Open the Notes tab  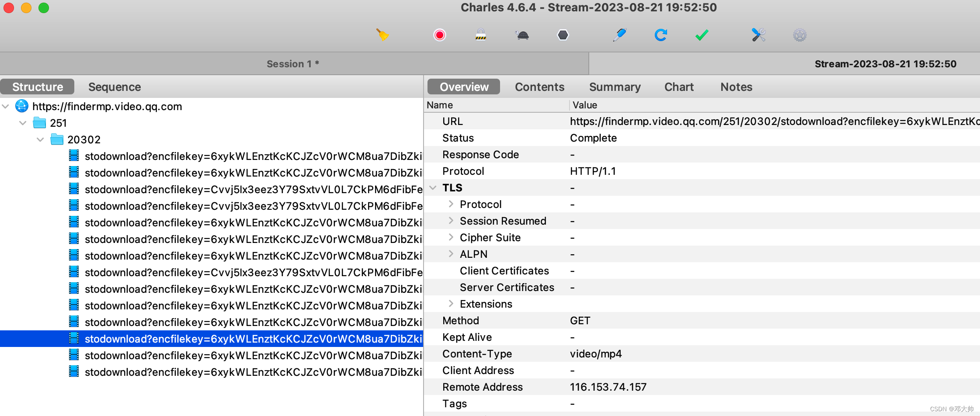[x=736, y=87]
